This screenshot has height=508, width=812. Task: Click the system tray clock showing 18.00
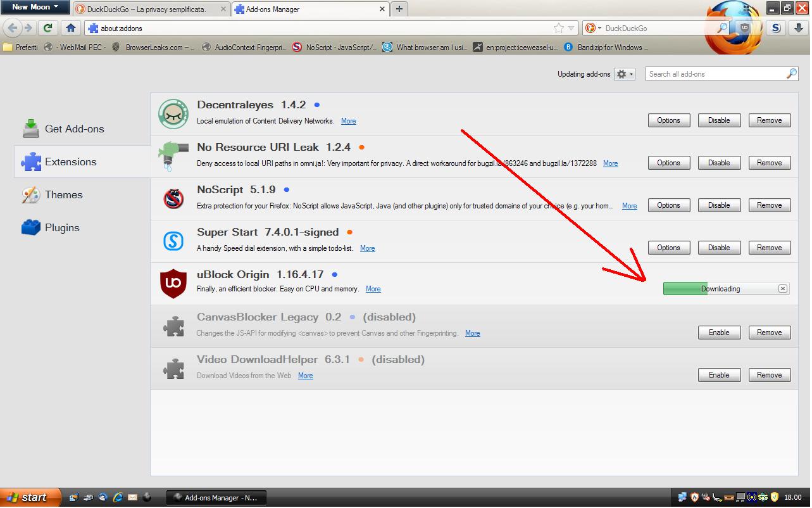(x=792, y=498)
